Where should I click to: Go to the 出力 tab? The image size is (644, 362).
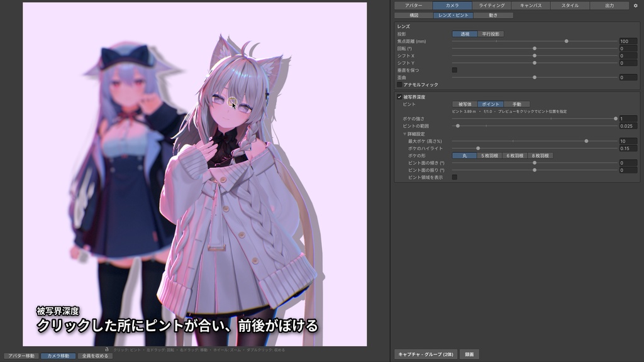pos(609,6)
